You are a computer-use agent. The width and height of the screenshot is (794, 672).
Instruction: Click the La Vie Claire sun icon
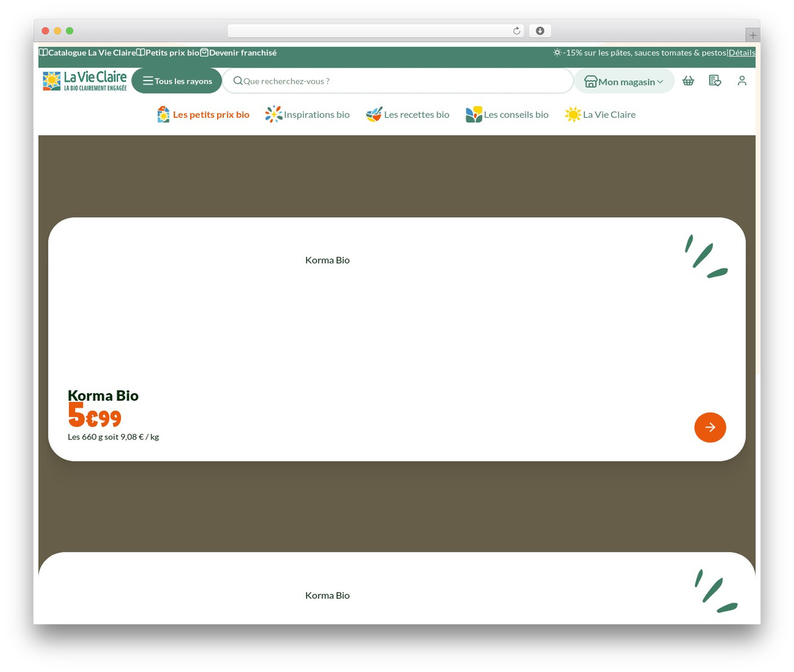[x=573, y=115]
